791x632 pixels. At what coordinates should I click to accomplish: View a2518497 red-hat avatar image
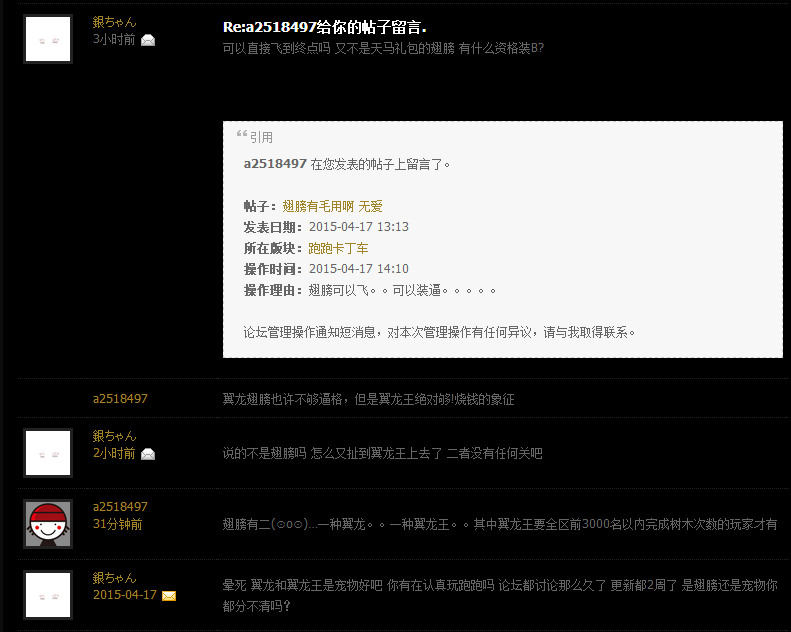click(x=48, y=524)
